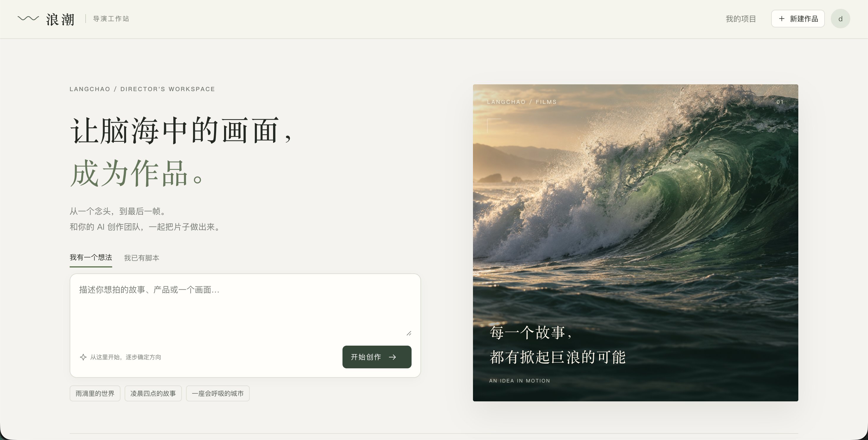Click the LANGCHAO / DIRECTOR'S WORKSPACE label
Screen dimensions: 868x440
point(142,89)
